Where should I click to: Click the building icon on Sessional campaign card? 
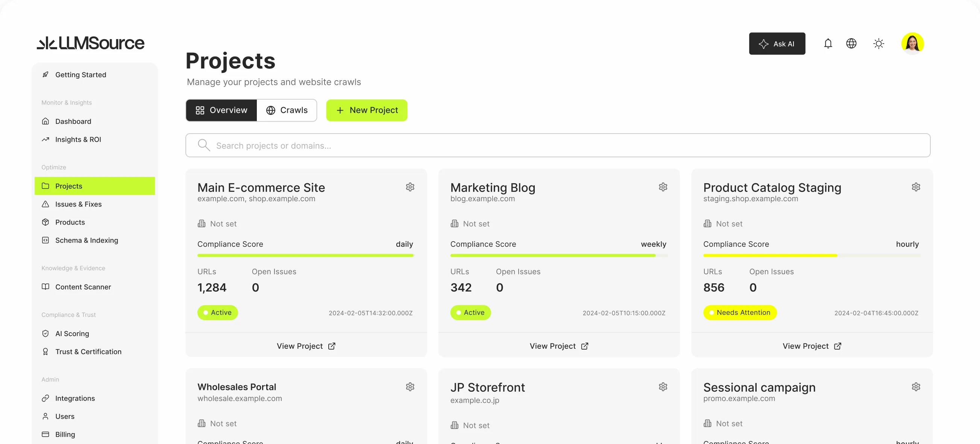707,423
